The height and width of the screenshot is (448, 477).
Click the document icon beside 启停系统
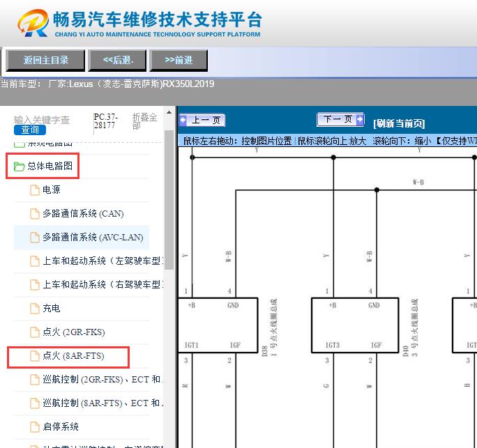35,427
